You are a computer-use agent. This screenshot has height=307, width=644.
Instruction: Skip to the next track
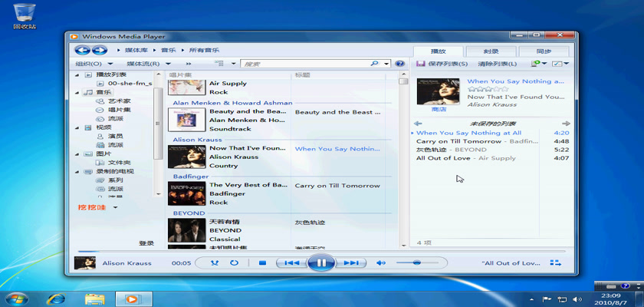click(x=350, y=263)
